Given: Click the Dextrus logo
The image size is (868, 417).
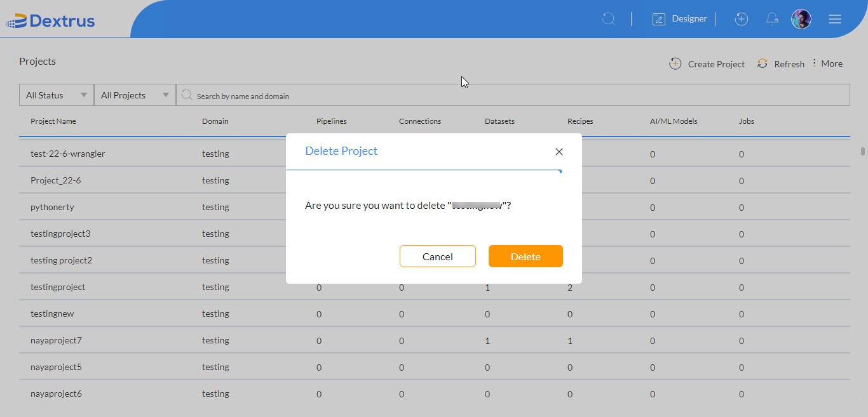Looking at the screenshot, I should (x=50, y=21).
